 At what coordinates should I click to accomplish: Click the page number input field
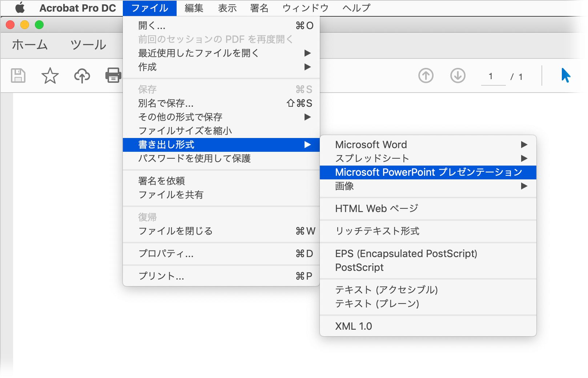pyautogui.click(x=493, y=77)
